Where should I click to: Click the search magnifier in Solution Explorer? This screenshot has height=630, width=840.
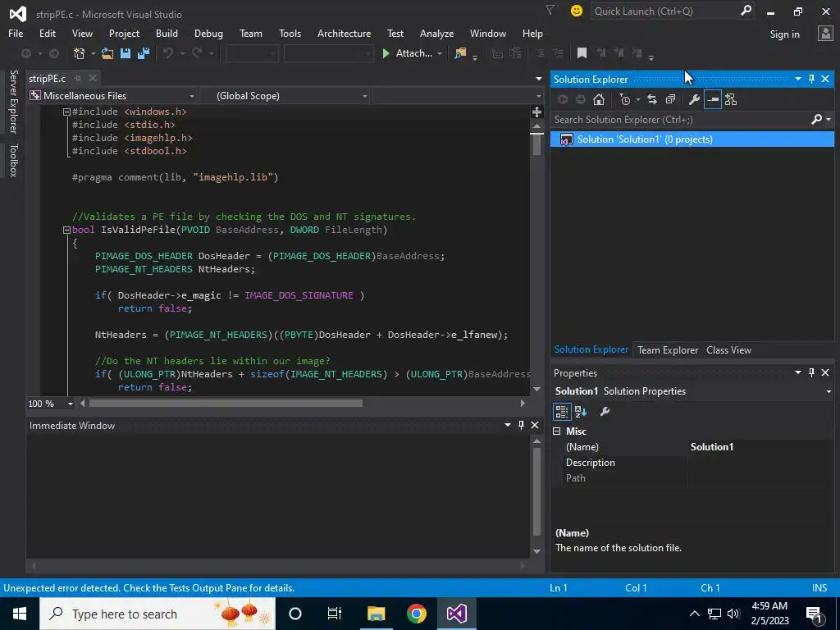point(816,120)
